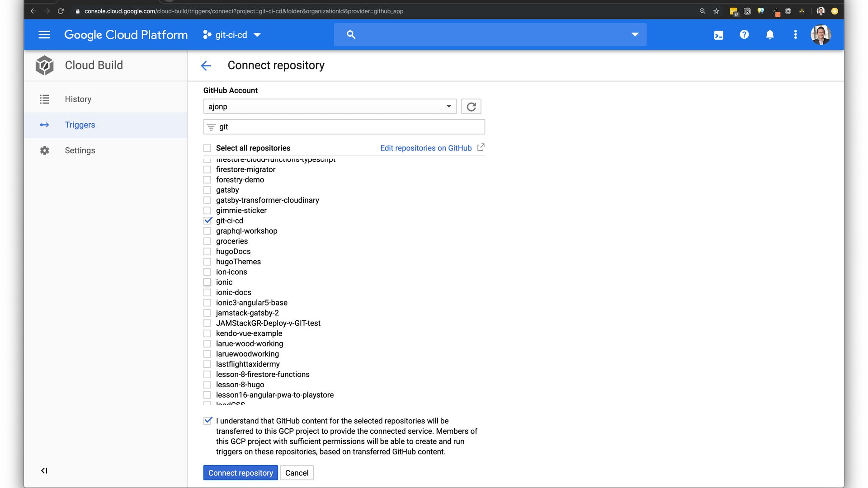Check the Select all repositories checkbox
Image resolution: width=868 pixels, height=488 pixels.
coord(208,148)
